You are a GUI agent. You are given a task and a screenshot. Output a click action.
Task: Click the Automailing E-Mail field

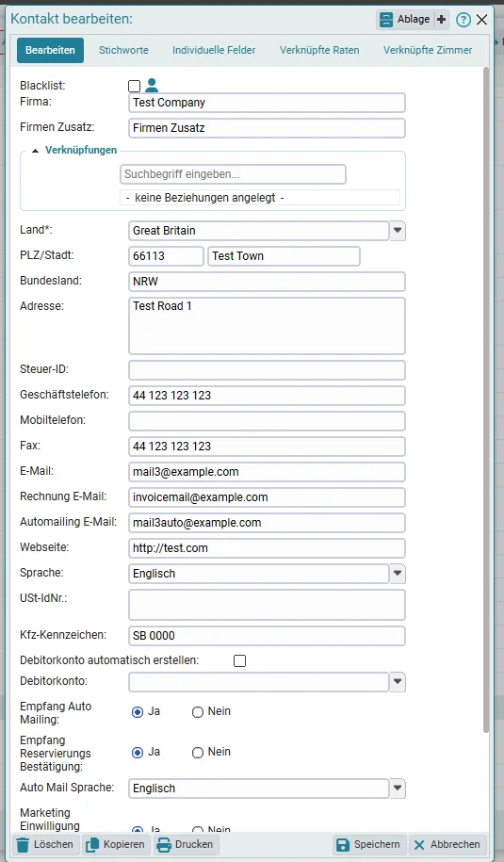point(268,523)
